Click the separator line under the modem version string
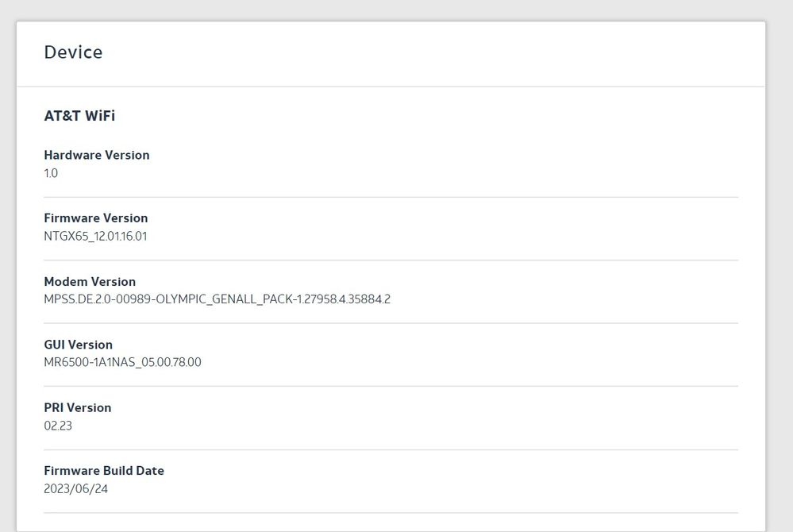Viewport: 793px width, 532px height. 391,323
